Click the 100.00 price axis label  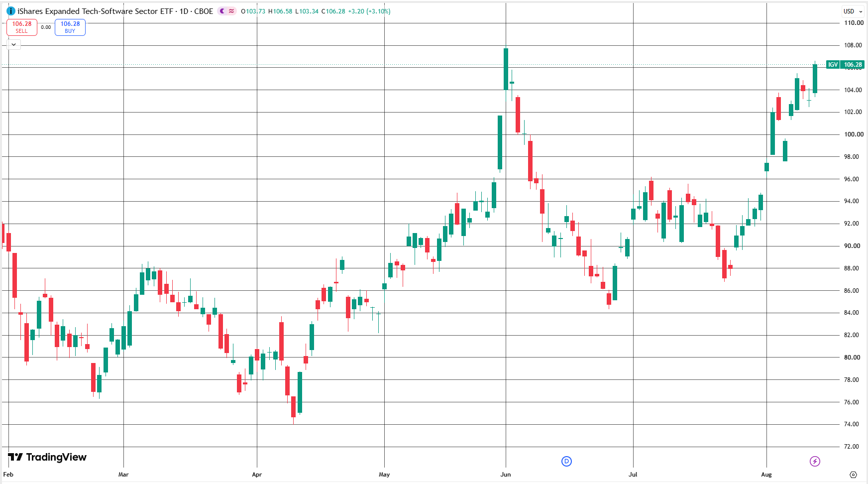[x=854, y=134]
